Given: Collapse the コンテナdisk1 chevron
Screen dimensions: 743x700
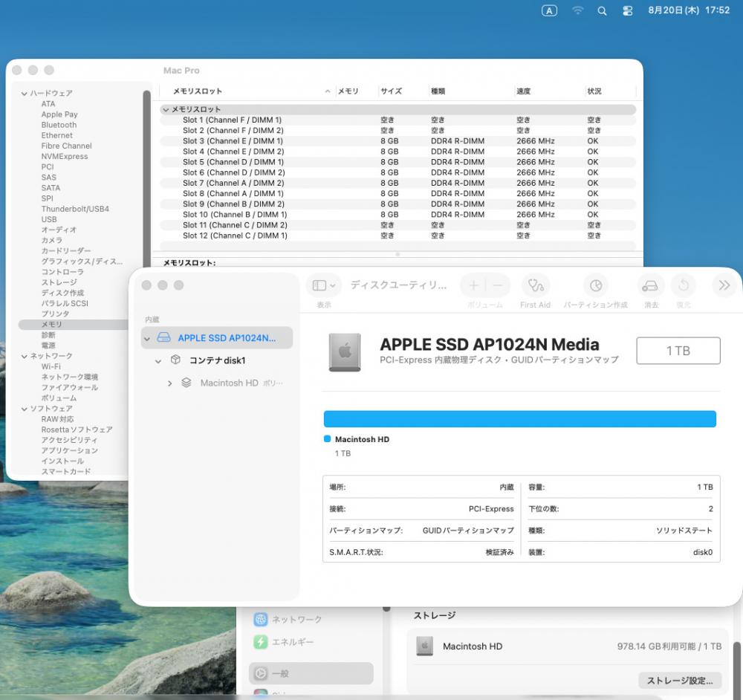Looking at the screenshot, I should (x=158, y=360).
